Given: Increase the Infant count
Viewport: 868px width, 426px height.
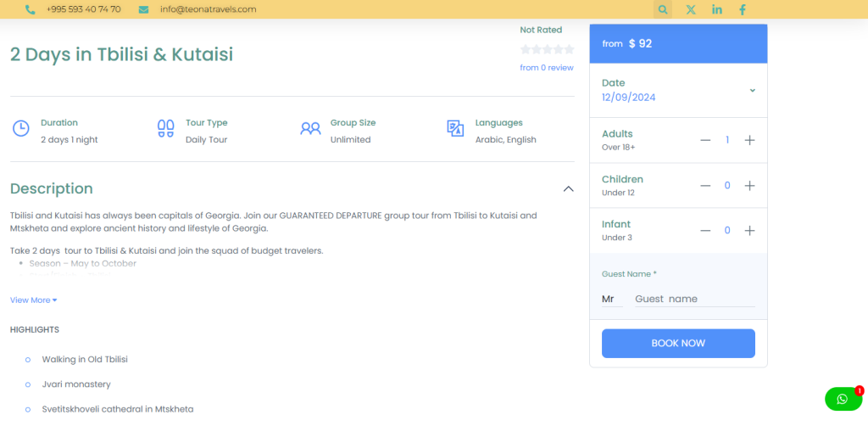Looking at the screenshot, I should [749, 231].
